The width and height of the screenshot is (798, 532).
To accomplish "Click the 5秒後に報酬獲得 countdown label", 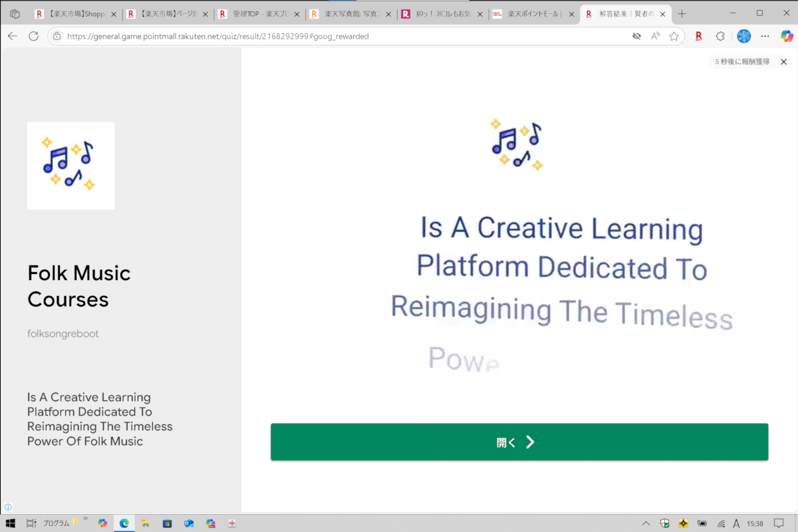I will click(742, 62).
